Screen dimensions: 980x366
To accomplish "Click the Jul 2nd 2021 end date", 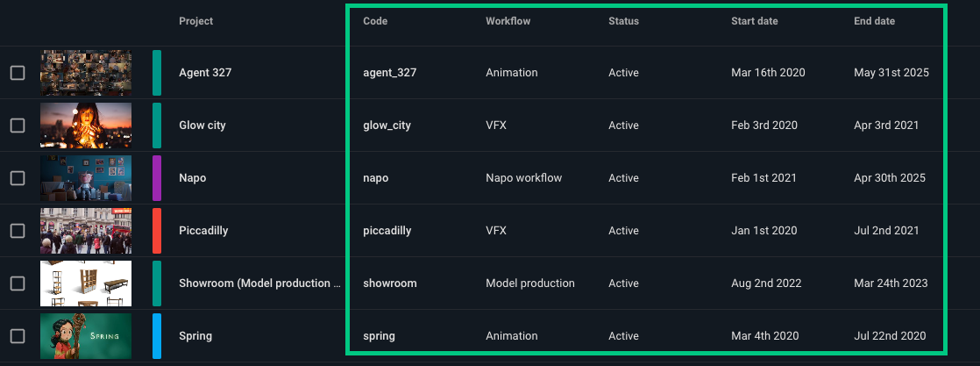I will click(x=886, y=230).
